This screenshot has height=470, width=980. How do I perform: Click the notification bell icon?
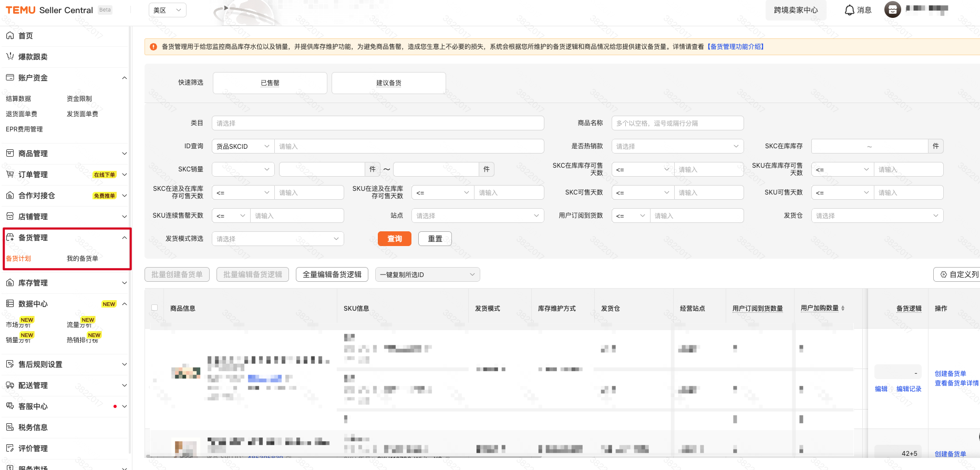click(849, 10)
